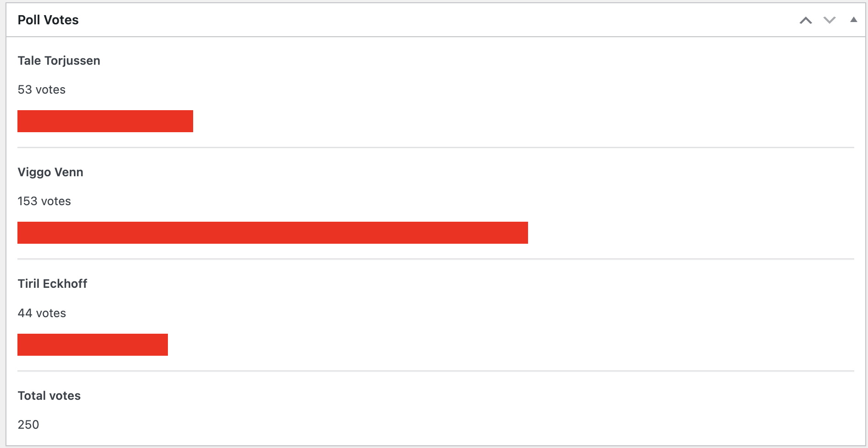Click empty space right of Viggo Venn's bar

(x=688, y=233)
